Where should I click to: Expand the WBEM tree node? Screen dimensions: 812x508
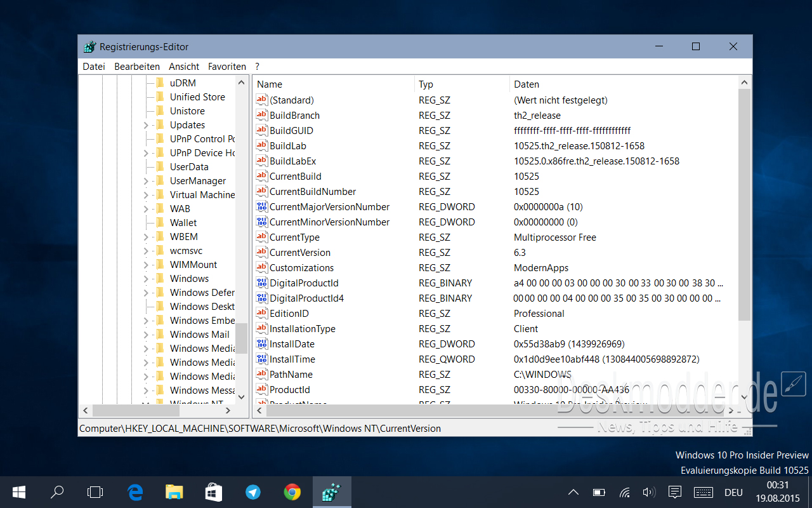146,237
